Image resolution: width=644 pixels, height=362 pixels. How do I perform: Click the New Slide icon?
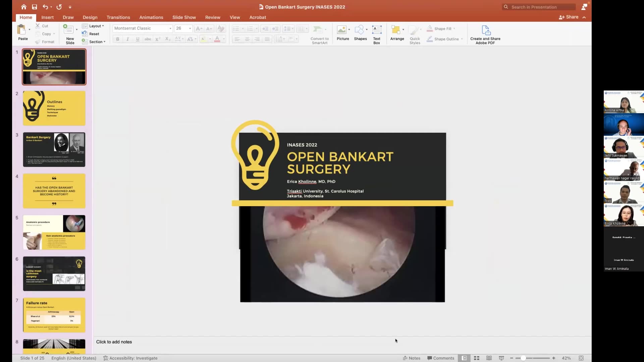69,30
